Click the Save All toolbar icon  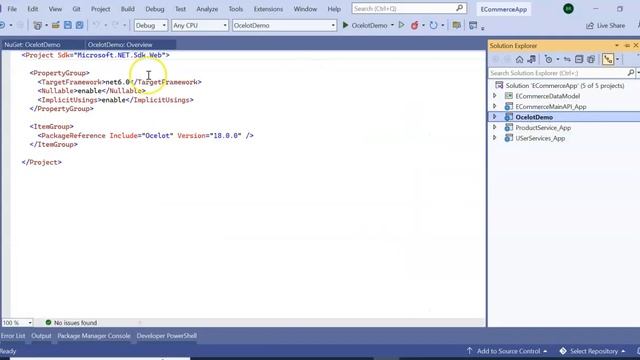(x=79, y=25)
